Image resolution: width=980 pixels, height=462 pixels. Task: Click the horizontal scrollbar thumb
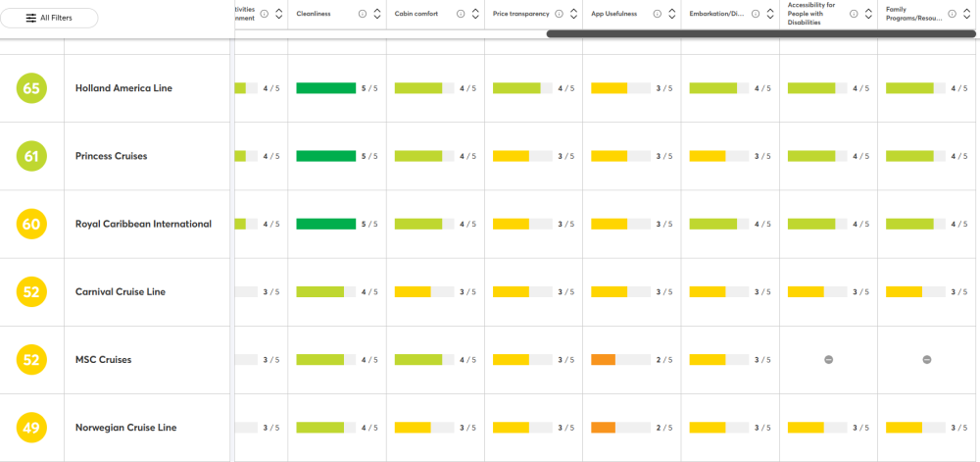click(x=760, y=33)
